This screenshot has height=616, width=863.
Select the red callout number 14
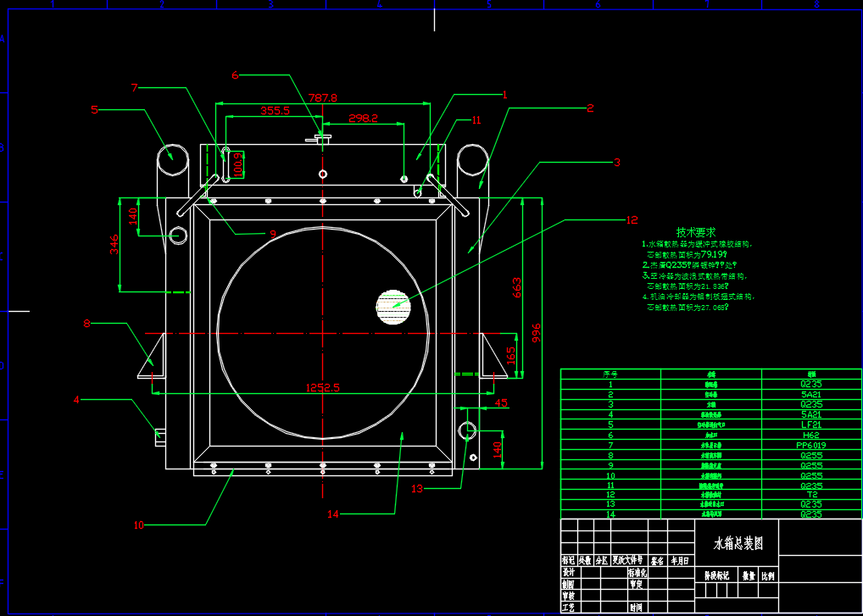coord(332,514)
